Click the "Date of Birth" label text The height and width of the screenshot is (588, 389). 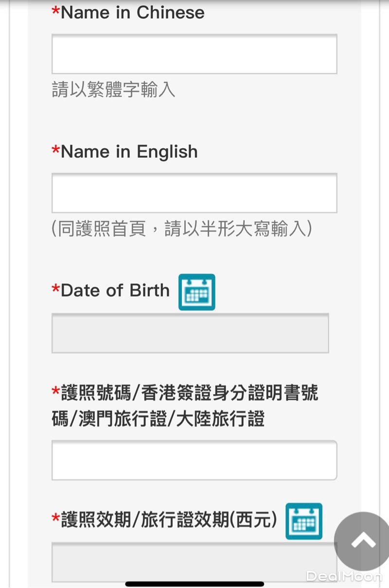point(115,291)
